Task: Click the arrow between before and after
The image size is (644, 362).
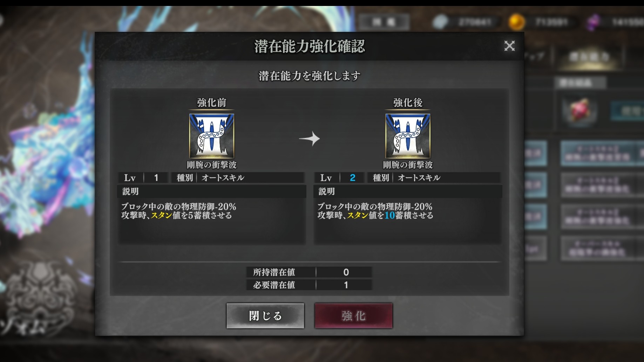Action: [309, 139]
